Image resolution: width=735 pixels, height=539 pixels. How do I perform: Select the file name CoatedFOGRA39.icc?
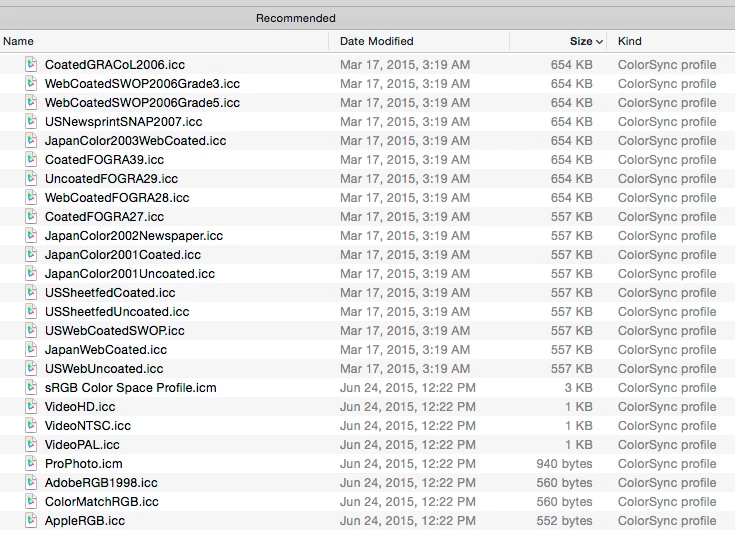pyautogui.click(x=105, y=159)
